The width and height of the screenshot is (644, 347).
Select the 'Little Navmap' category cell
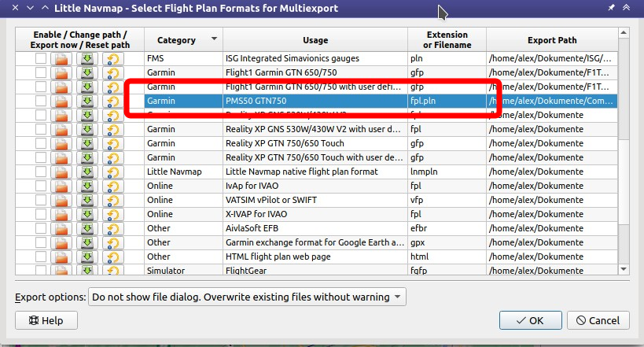click(x=183, y=172)
